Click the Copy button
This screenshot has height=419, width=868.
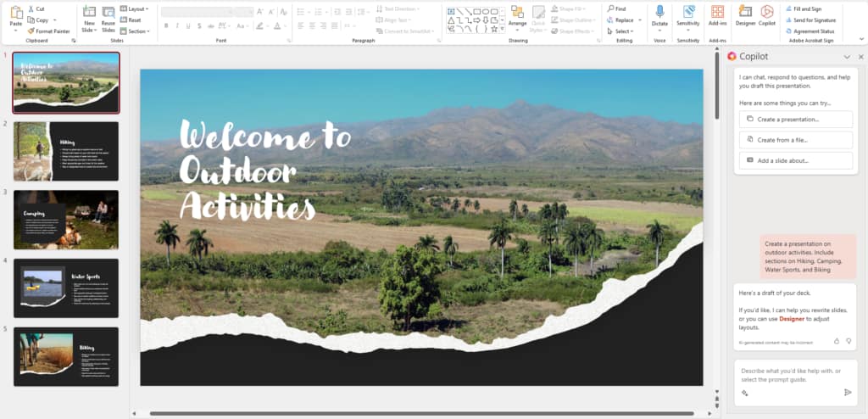coord(37,20)
